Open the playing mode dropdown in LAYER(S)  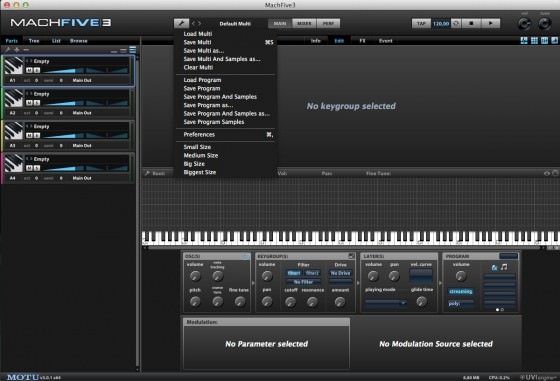point(386,303)
